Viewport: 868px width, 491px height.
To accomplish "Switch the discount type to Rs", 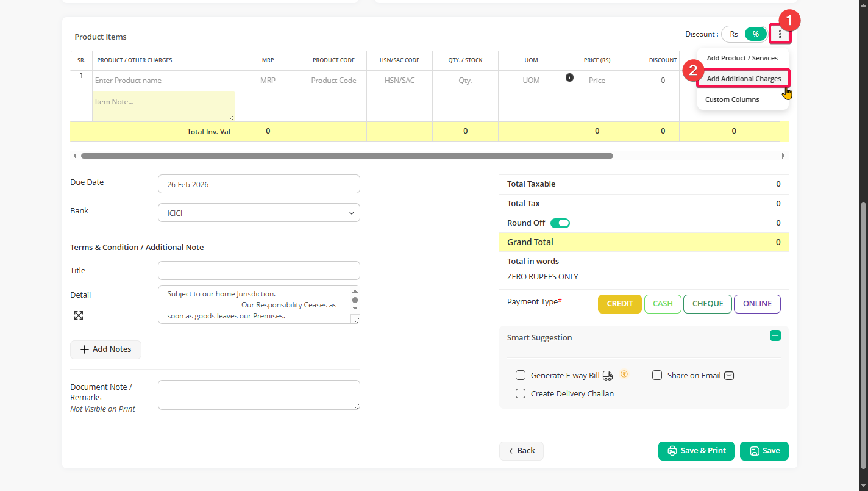I will coord(734,34).
